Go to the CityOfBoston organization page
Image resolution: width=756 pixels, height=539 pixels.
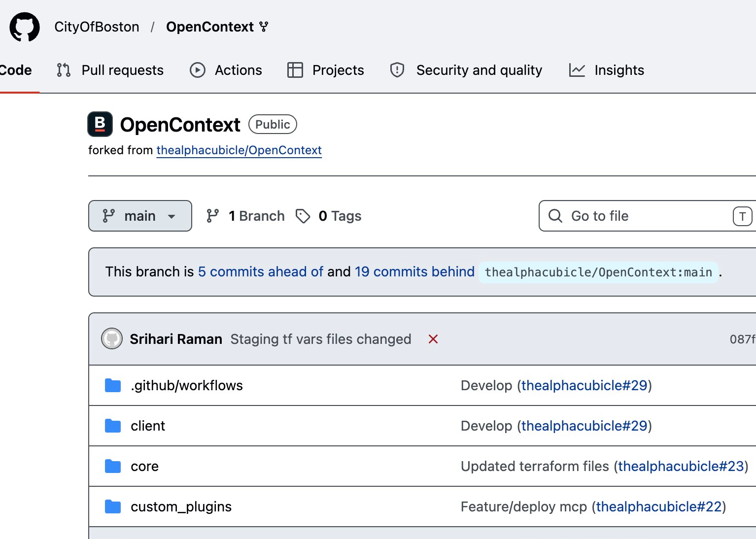coord(97,27)
